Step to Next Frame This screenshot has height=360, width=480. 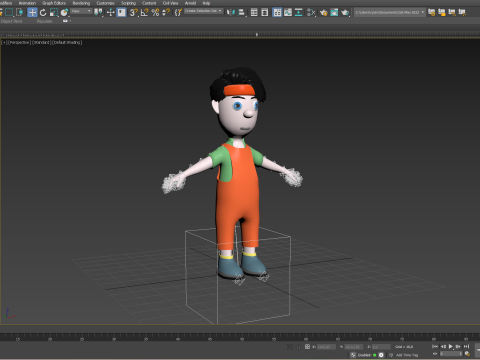(458, 346)
